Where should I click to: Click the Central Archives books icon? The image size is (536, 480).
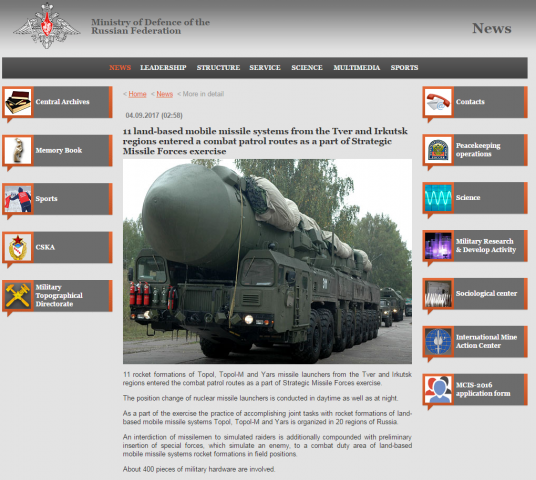tap(18, 102)
